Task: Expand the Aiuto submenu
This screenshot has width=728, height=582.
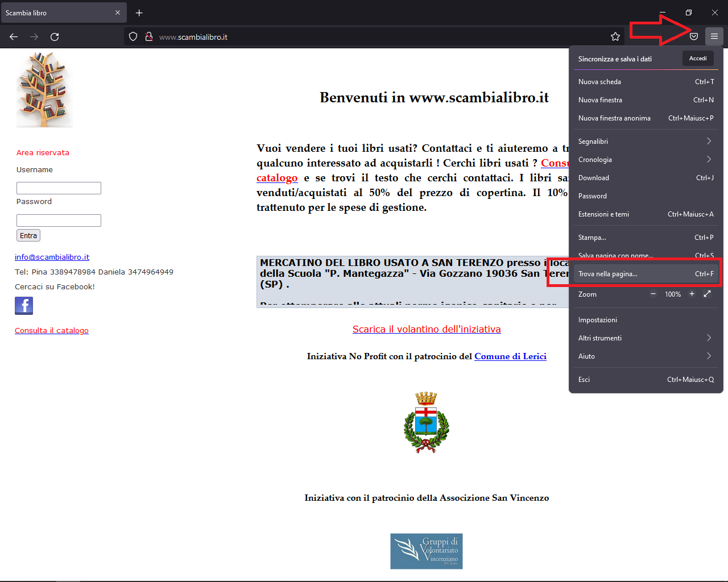Action: [646, 356]
